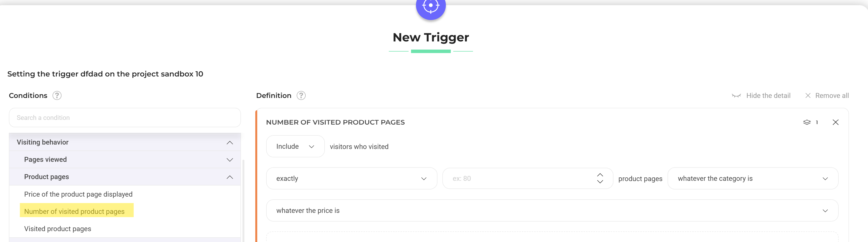Screen dimensions: 868x242
Task: Increase the product pages number with up arrow
Action: tap(600, 175)
